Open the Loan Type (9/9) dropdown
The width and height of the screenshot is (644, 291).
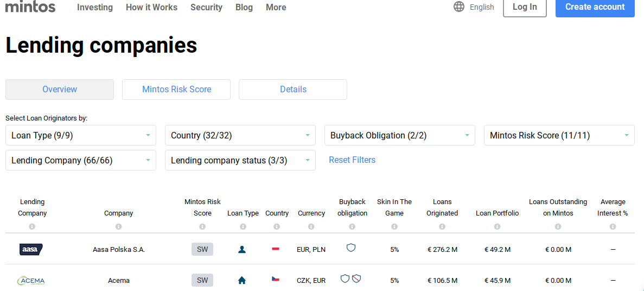[x=80, y=135]
